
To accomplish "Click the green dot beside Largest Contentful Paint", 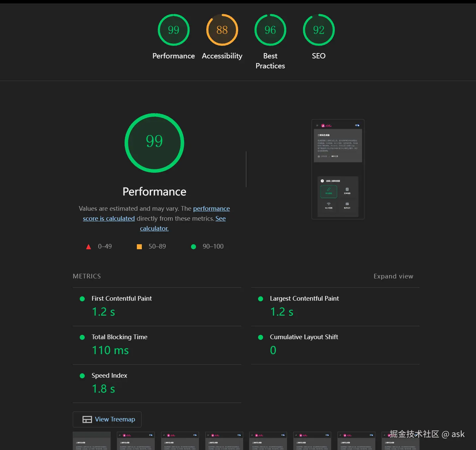I will 261,299.
